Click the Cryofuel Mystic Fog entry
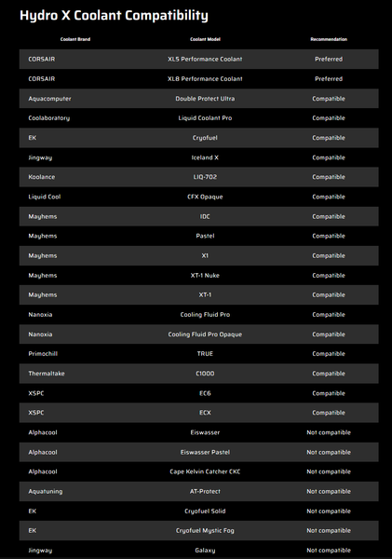This screenshot has height=559, width=392. (205, 530)
